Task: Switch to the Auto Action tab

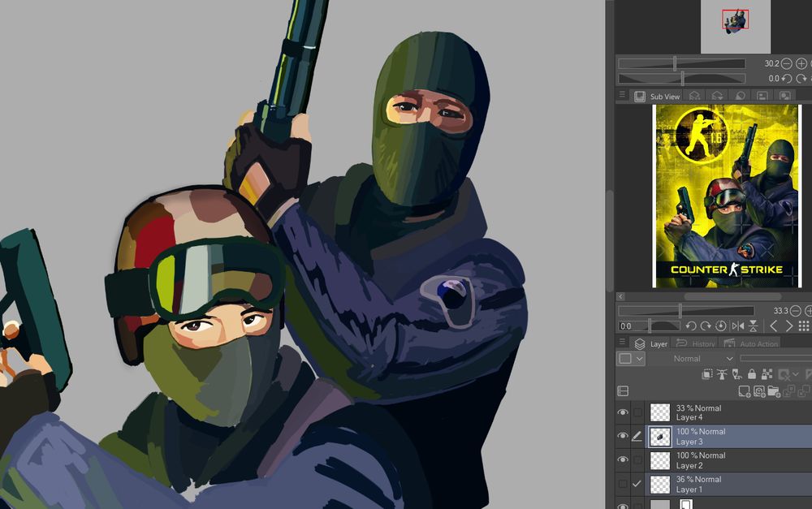Action: 751,344
